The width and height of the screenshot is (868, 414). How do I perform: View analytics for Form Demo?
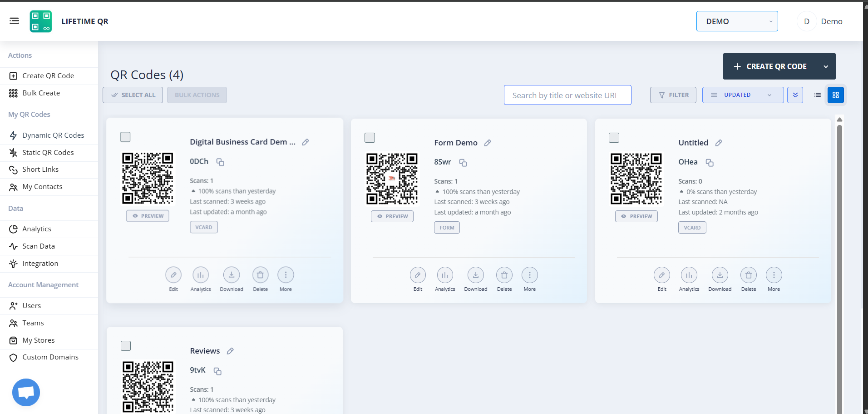coord(445,275)
